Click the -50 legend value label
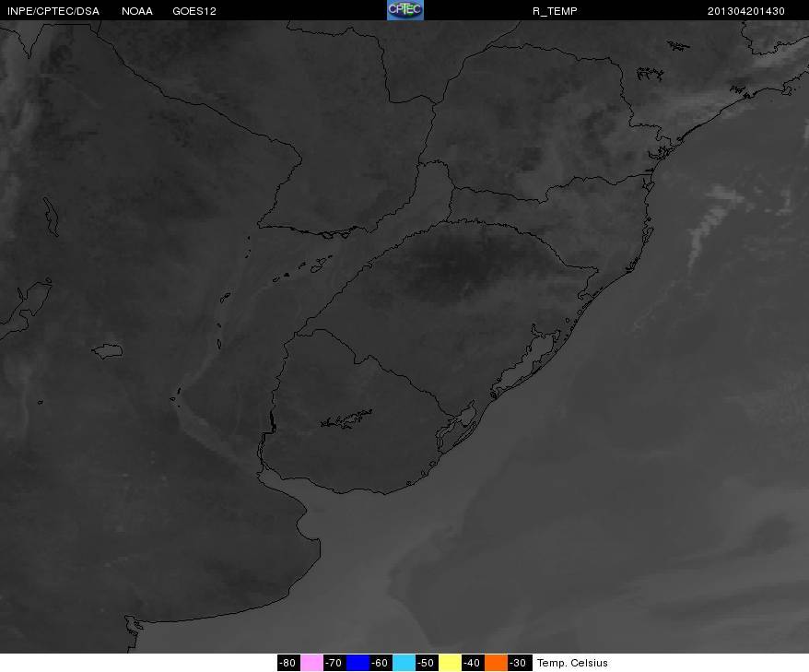 point(427,663)
